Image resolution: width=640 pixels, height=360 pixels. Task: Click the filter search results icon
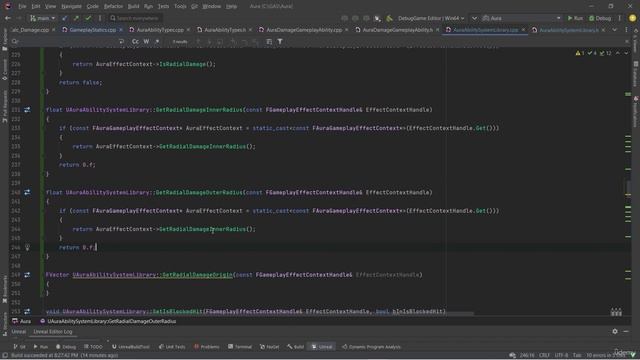(280, 41)
